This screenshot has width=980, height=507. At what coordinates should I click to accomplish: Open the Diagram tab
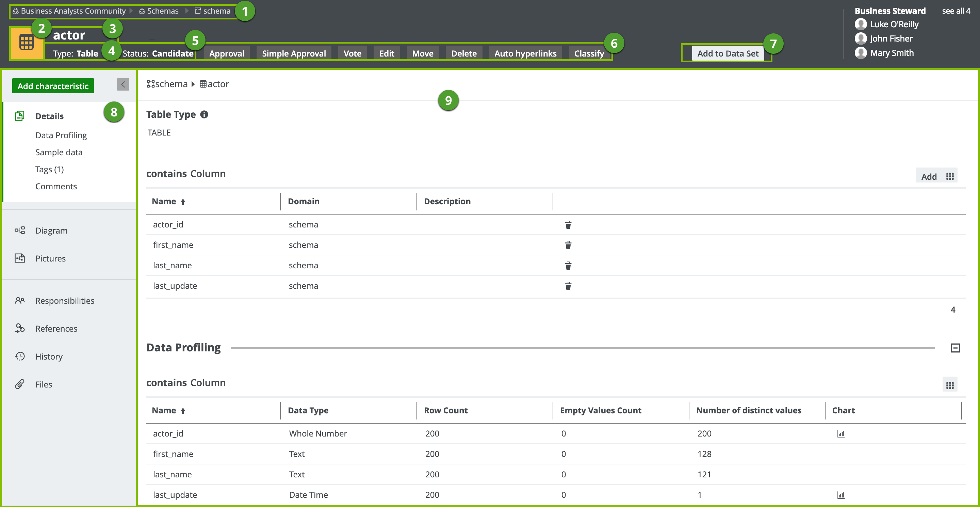pos(51,231)
